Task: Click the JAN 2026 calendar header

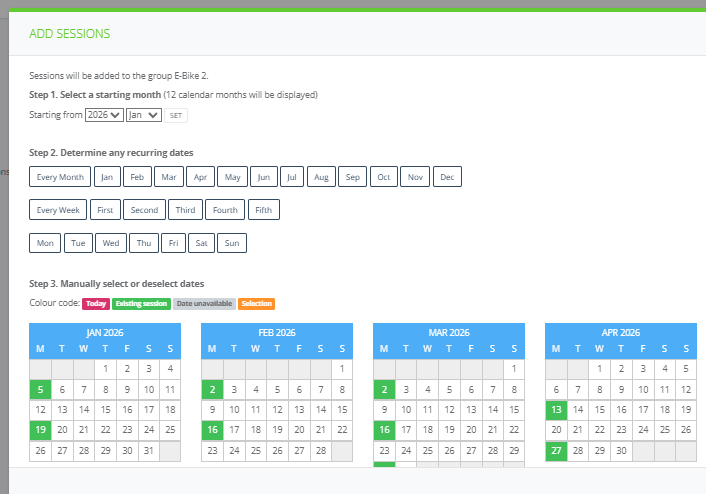Action: coord(105,332)
